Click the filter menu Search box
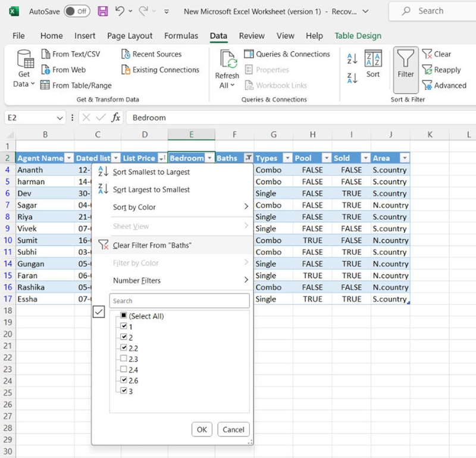The height and width of the screenshot is (458, 476). pyautogui.click(x=180, y=301)
